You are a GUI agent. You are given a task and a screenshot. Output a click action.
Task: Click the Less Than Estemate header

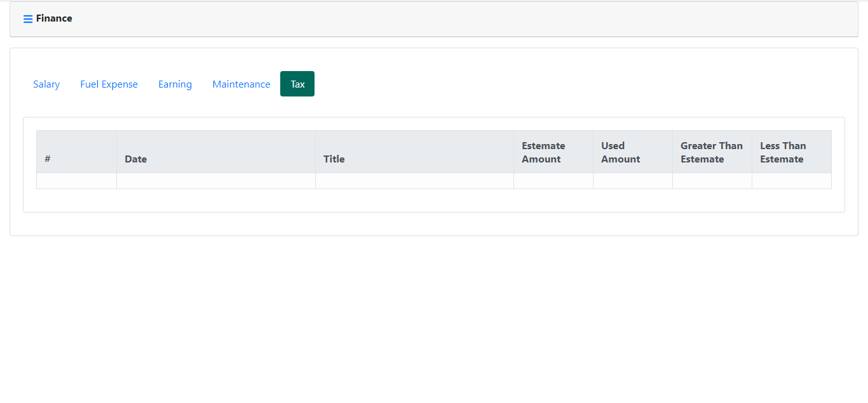pos(792,152)
